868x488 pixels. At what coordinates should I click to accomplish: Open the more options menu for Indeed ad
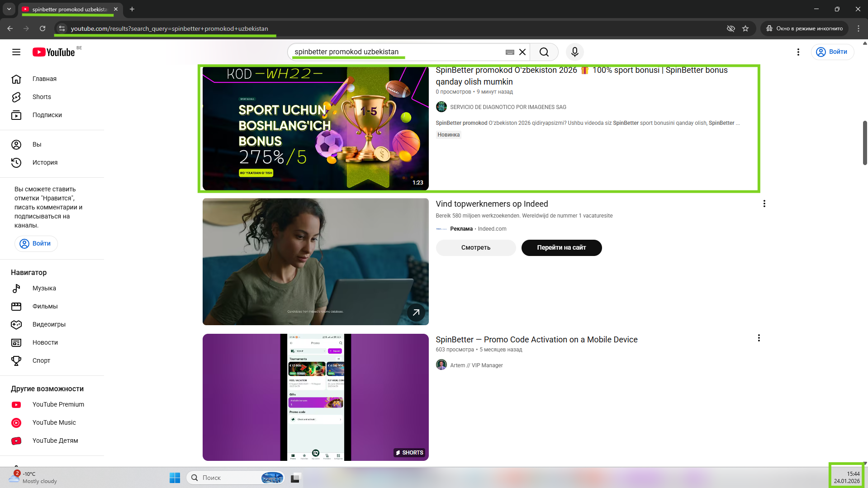[764, 204]
